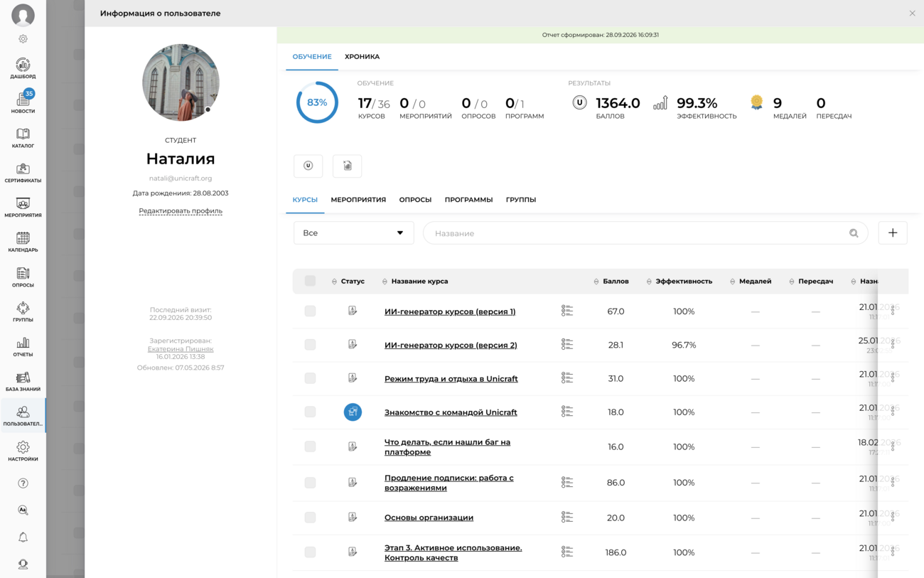Open the Календарь sidebar icon
The width and height of the screenshot is (924, 578).
coord(23,242)
